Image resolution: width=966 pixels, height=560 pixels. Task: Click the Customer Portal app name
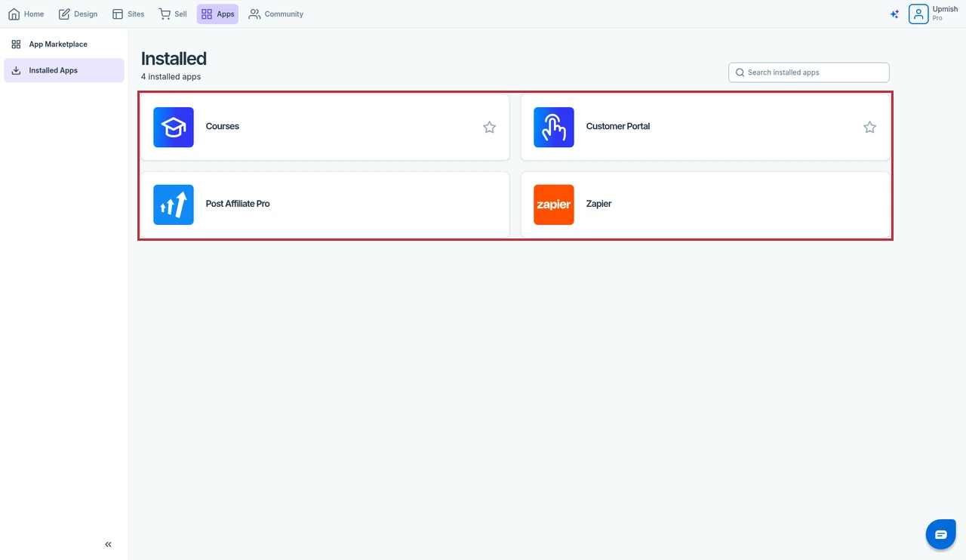618,127
